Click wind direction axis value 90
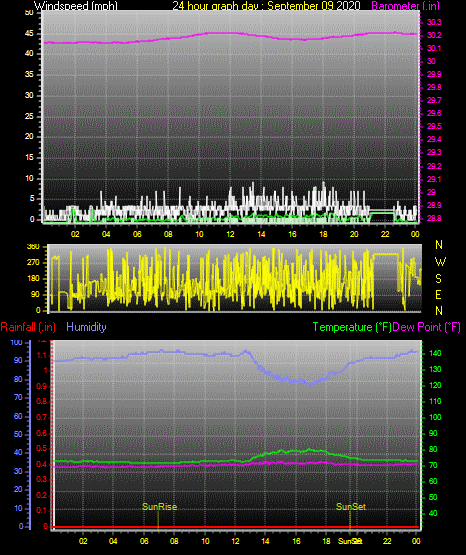 (35, 294)
